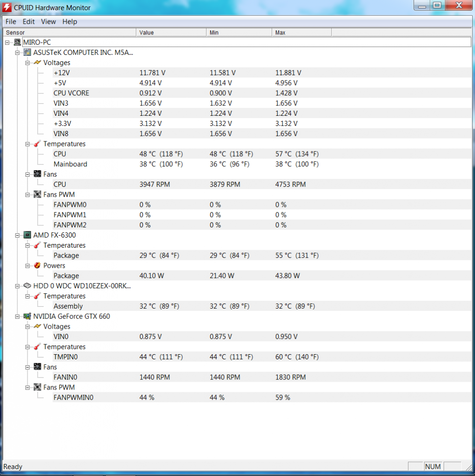Click the Value column header
Viewport: 475px width, 476px height.
tap(171, 32)
